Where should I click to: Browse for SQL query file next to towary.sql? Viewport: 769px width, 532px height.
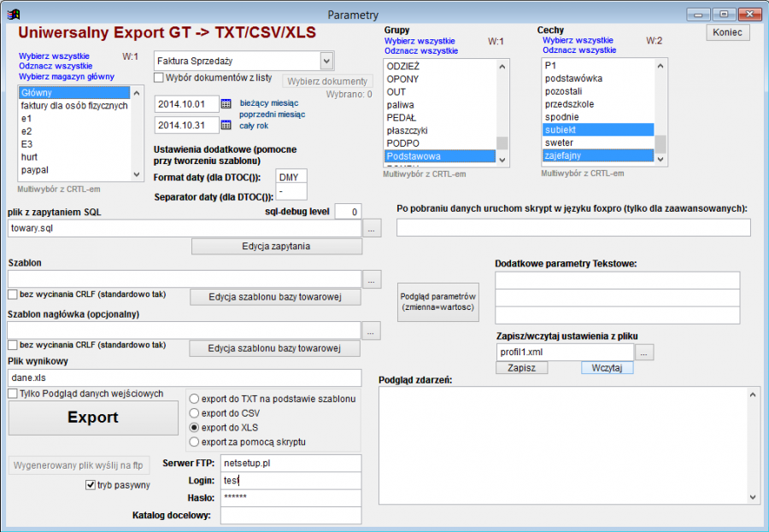(x=372, y=229)
